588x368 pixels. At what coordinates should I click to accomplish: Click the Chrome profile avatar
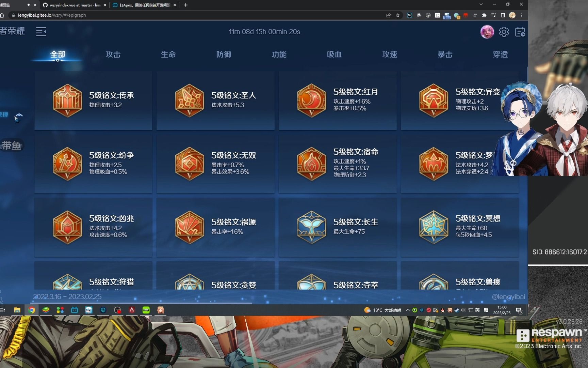pos(512,15)
